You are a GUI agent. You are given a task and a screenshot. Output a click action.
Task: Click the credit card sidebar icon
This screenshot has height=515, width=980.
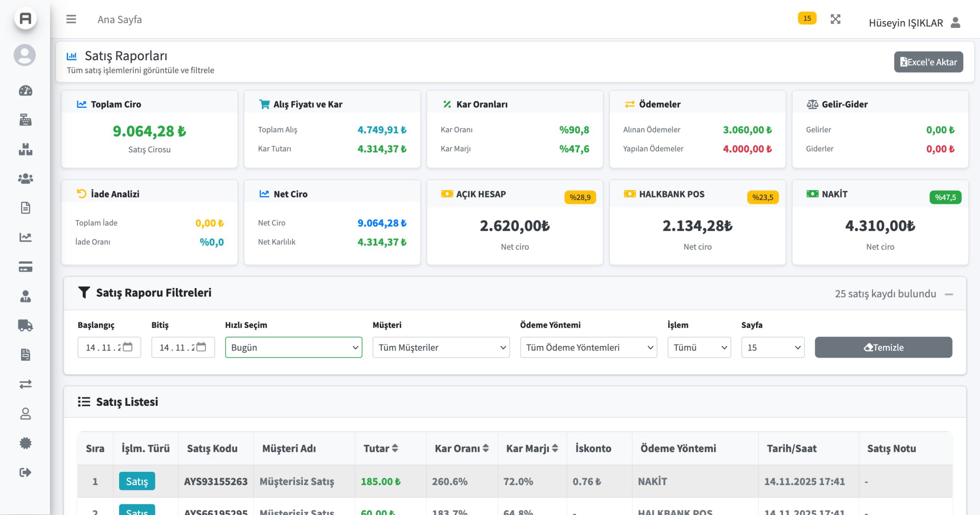pyautogui.click(x=25, y=267)
